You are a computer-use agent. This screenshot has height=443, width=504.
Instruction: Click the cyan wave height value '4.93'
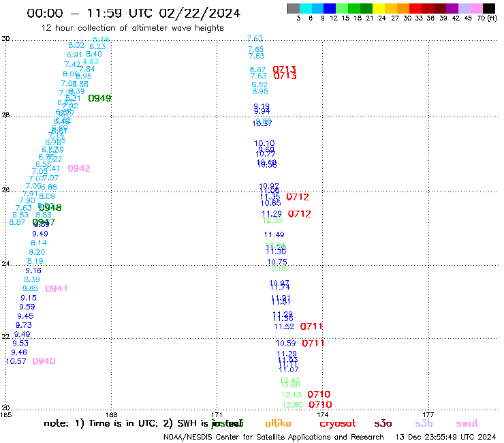(x=91, y=61)
